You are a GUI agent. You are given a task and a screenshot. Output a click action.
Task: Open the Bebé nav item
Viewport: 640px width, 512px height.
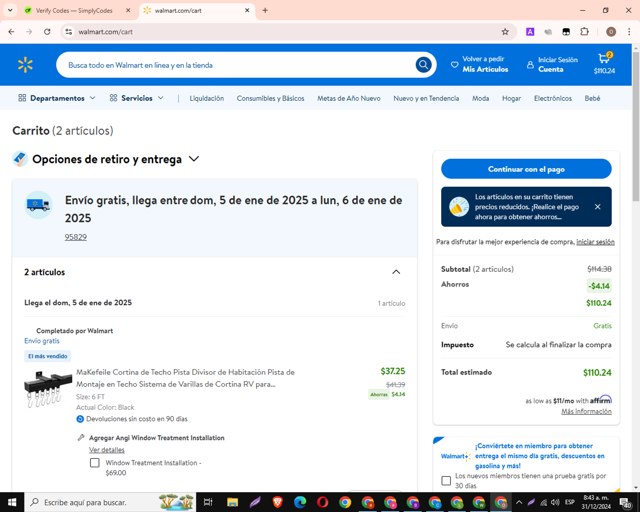[x=592, y=98]
